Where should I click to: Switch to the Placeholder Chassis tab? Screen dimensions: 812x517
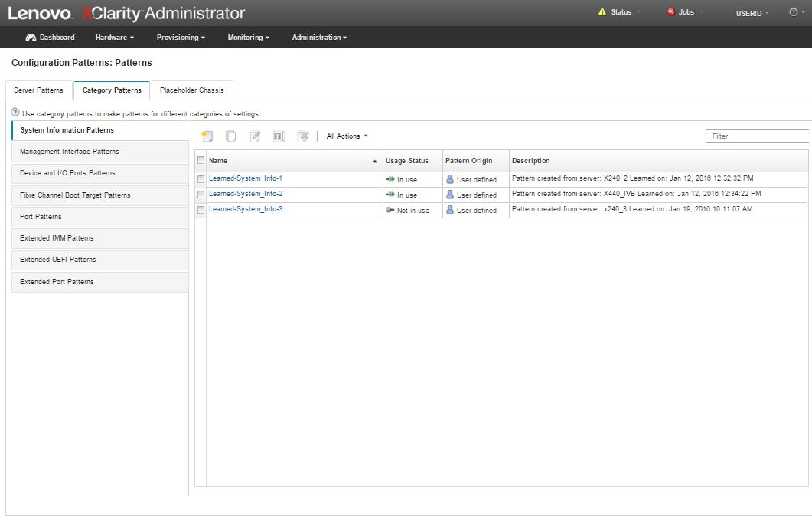(192, 90)
